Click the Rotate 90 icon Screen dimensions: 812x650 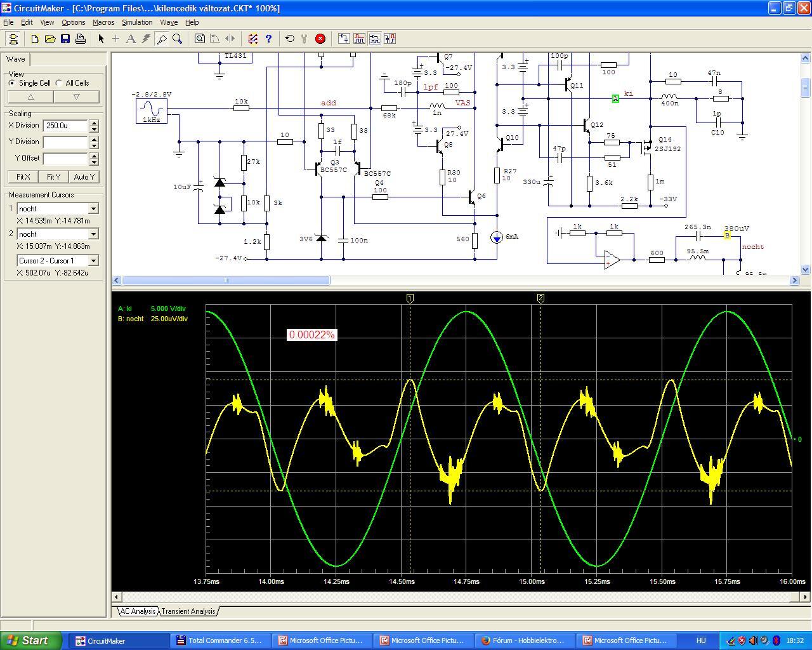pos(215,39)
